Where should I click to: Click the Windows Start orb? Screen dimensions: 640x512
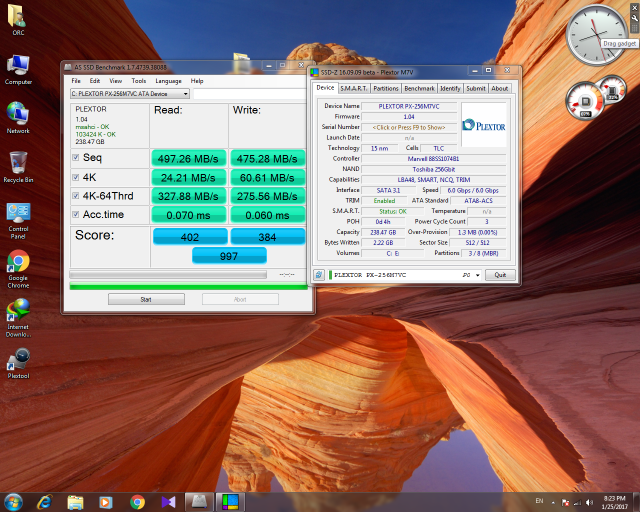tap(15, 501)
